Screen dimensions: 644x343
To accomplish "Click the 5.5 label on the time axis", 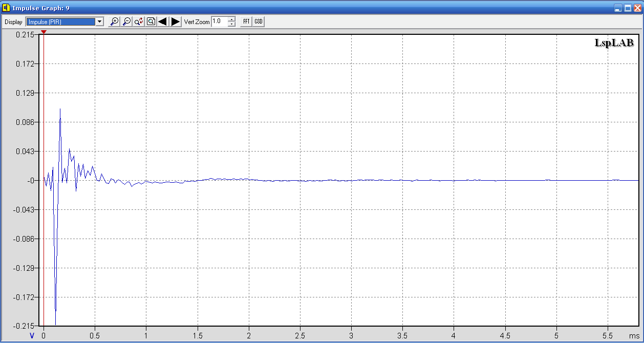I will 608,336.
